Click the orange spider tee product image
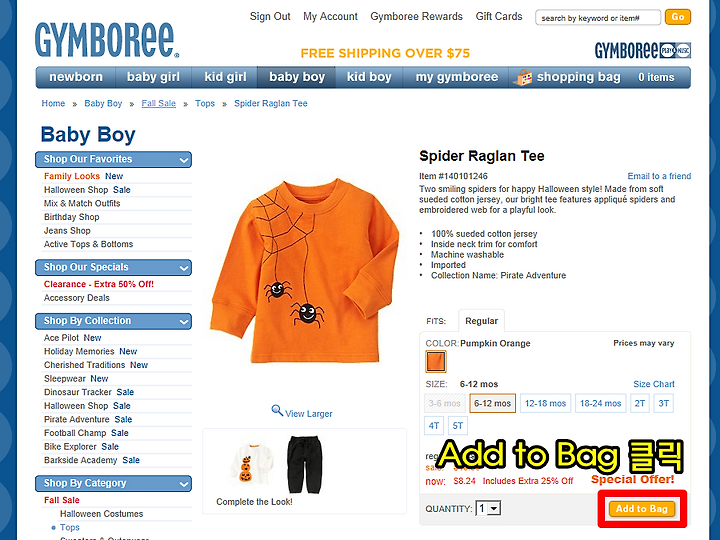This screenshot has width=720, height=540. 304,271
